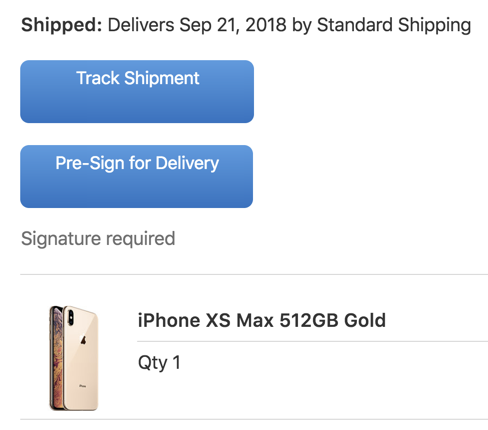This screenshot has width=488, height=430.
Task: Select the gold iPhone product thumbnail
Action: 74,358
